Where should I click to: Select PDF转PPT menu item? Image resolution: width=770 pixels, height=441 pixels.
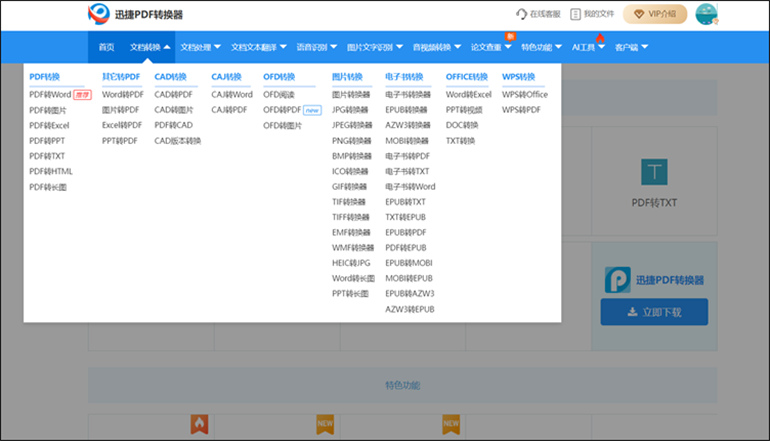click(x=47, y=140)
